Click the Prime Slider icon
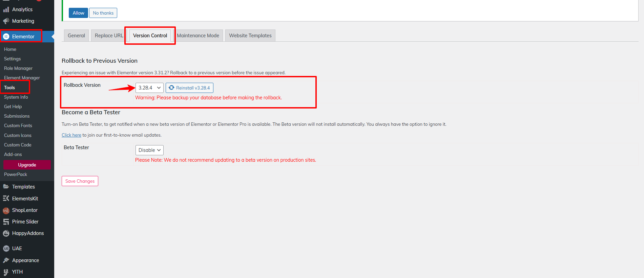Viewport: 644px width, 278px height. [x=6, y=222]
